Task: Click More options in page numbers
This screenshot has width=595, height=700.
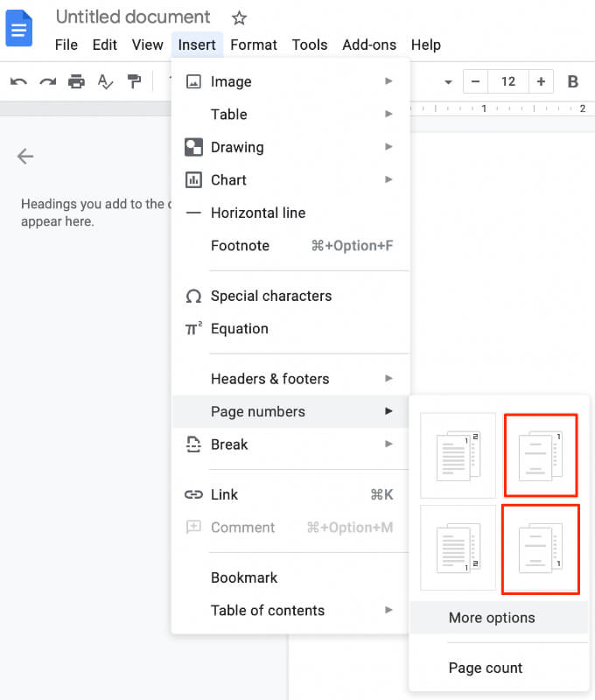Action: point(492,618)
